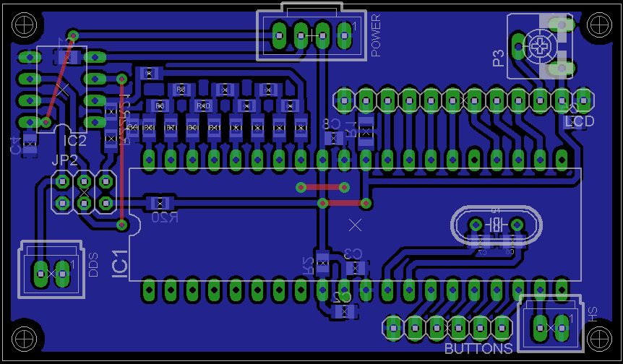Viewport: 623px width, 364px height.
Task: Select the mirrored R20 label
Action: (165, 217)
